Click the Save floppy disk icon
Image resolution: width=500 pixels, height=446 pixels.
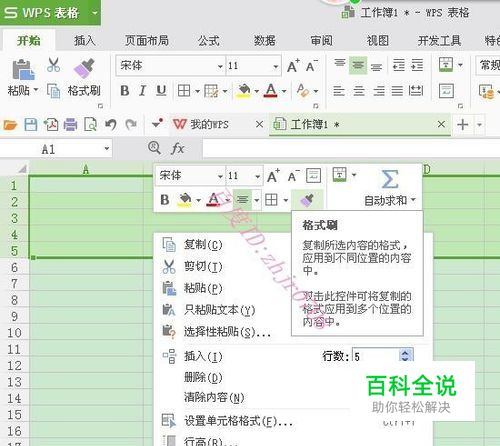(x=31, y=125)
